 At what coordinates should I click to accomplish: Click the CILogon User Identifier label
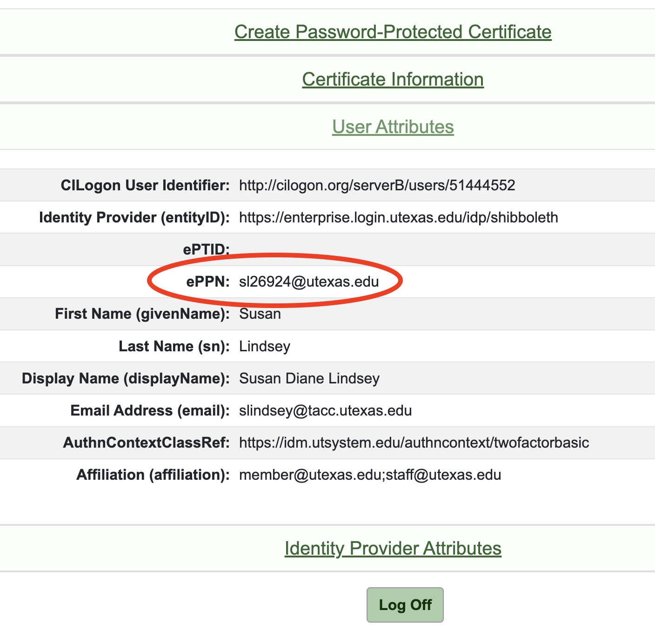click(145, 186)
